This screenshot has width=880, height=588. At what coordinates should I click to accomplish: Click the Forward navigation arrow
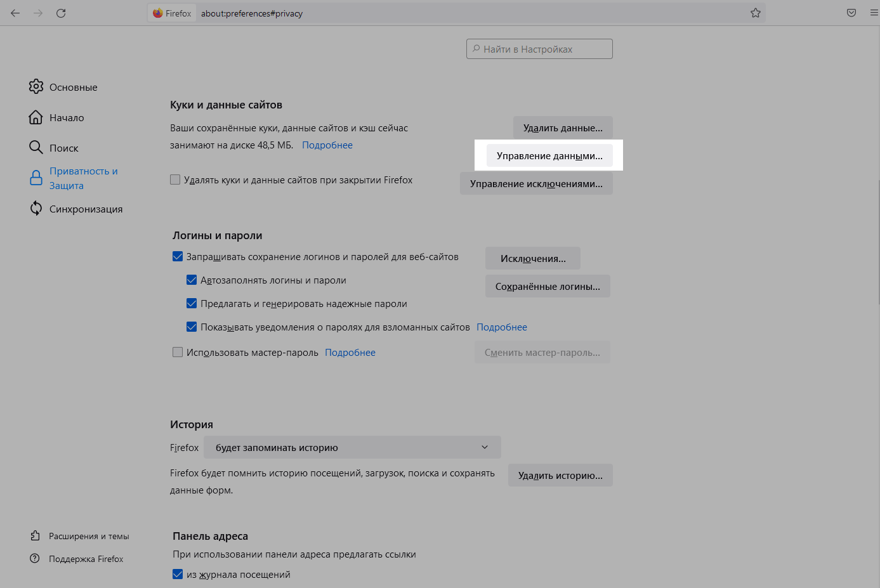pos(38,13)
